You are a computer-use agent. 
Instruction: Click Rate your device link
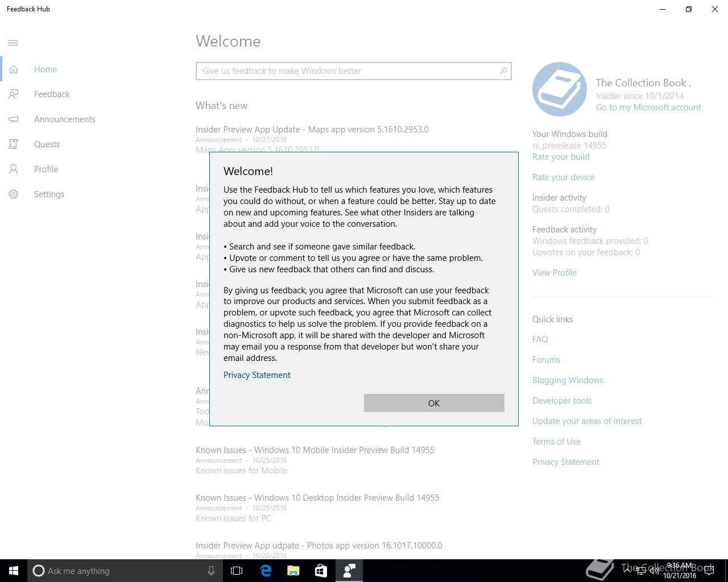click(564, 177)
